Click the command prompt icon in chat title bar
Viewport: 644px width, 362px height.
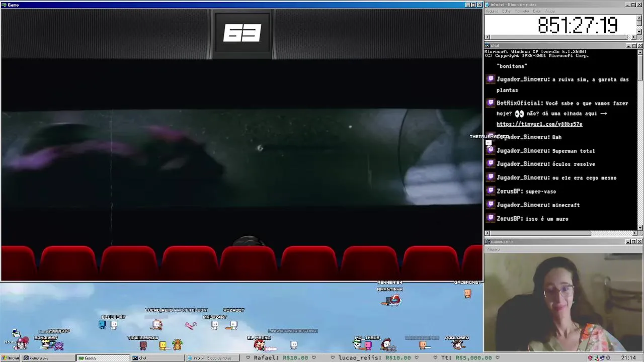tap(488, 46)
